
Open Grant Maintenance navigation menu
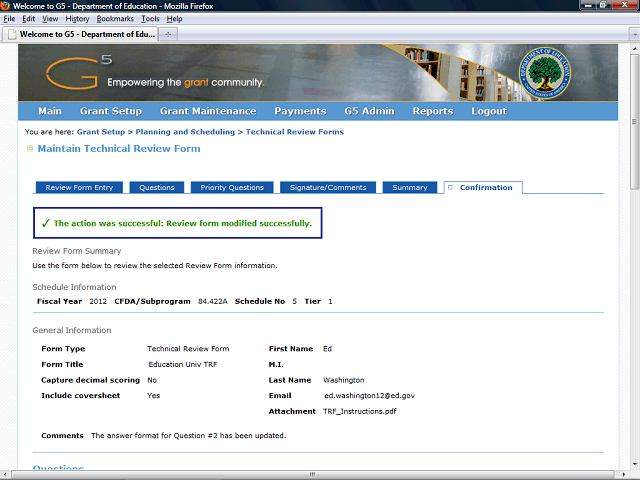(208, 111)
